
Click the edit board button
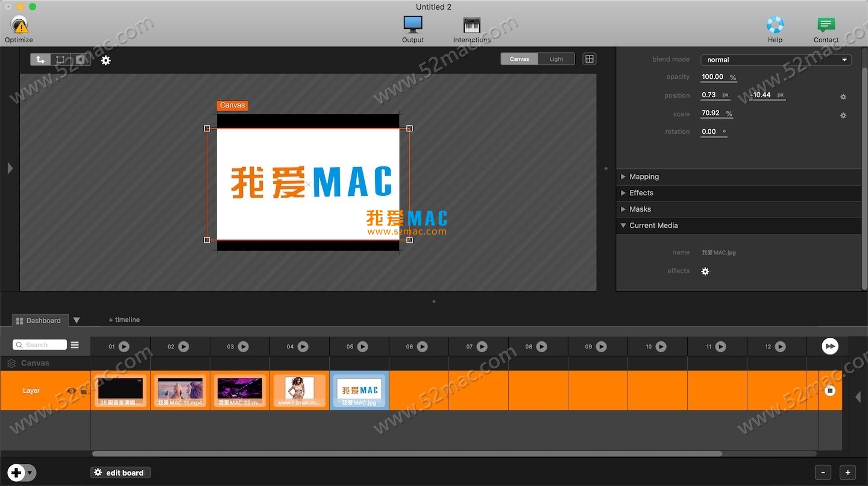pos(120,473)
